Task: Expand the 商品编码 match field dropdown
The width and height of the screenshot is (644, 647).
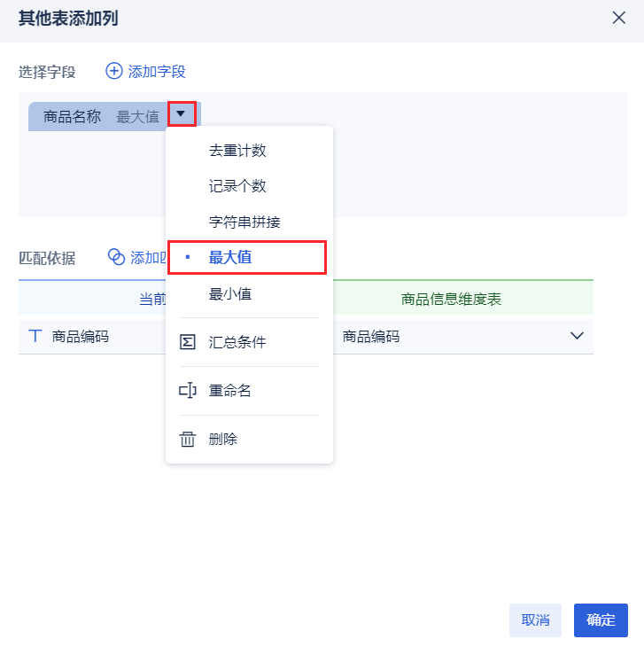Action: click(577, 336)
